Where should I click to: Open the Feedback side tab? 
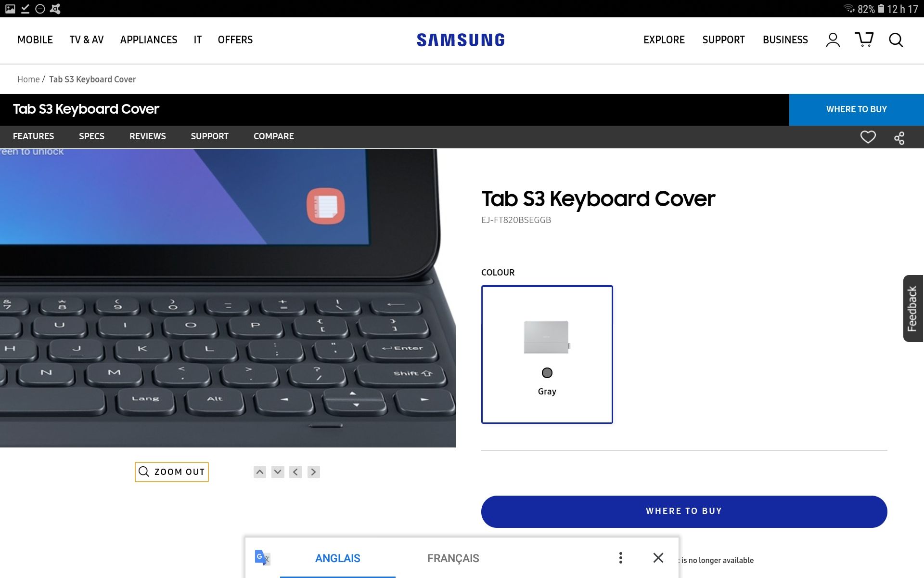(913, 308)
